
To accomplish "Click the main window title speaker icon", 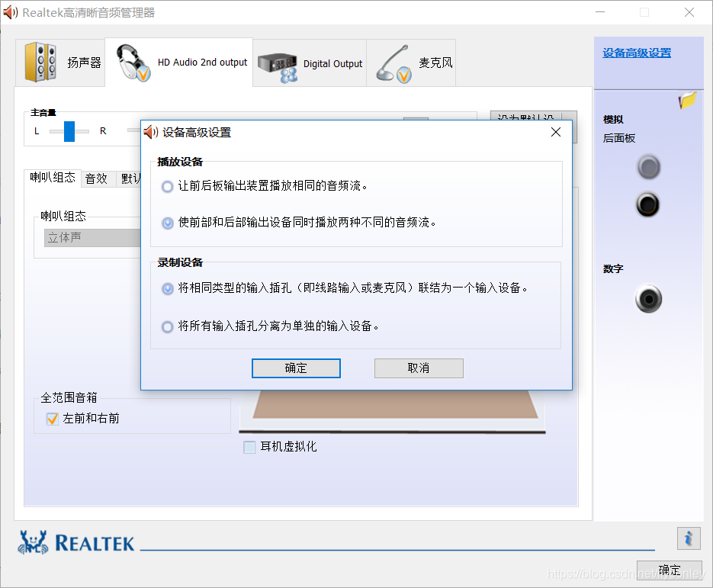I will pyautogui.click(x=11, y=12).
